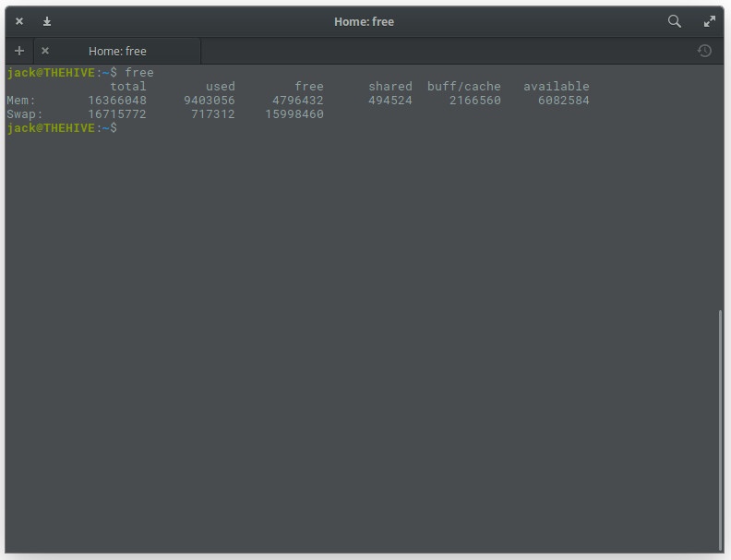Image resolution: width=731 pixels, height=560 pixels.
Task: Click the 'Swap:' row label
Action: pyautogui.click(x=25, y=114)
